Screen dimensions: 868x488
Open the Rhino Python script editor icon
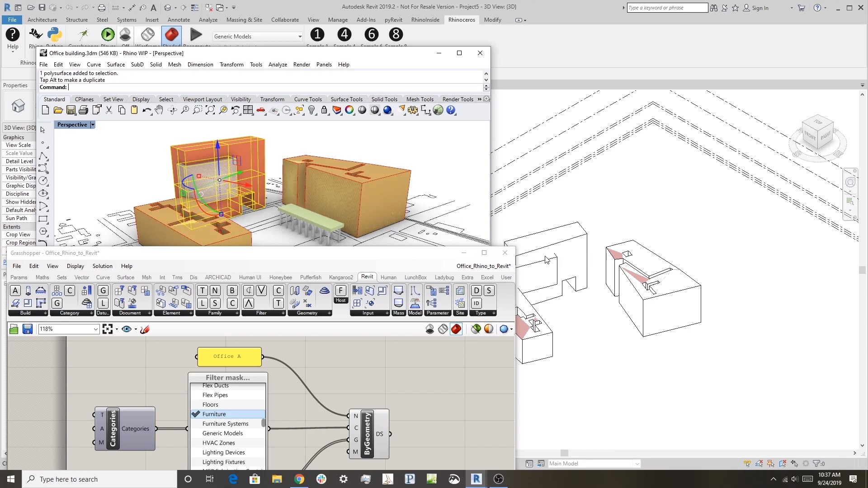[55, 35]
